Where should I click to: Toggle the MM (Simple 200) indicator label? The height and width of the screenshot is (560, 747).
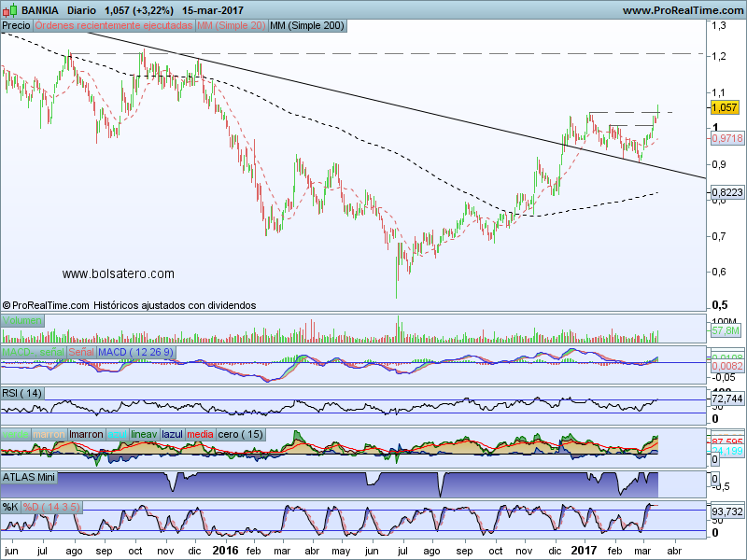307,26
